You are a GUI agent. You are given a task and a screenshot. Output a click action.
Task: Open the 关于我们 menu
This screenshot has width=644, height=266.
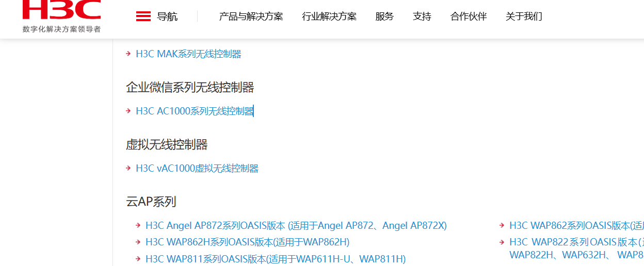pos(524,16)
